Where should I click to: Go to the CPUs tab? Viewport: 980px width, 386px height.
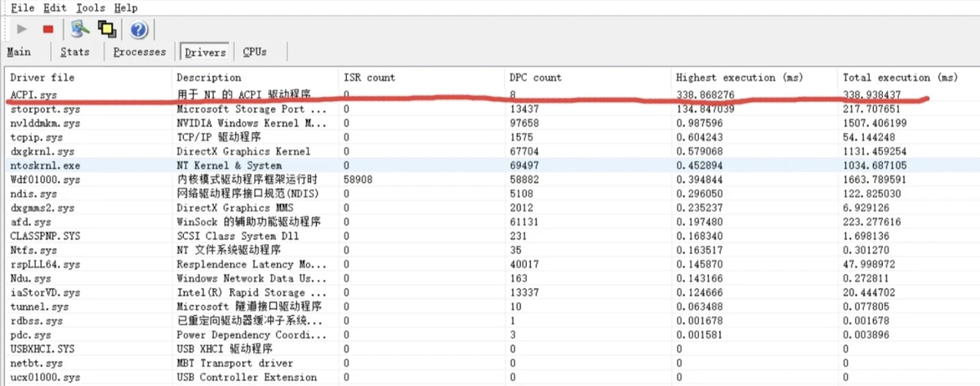255,52
